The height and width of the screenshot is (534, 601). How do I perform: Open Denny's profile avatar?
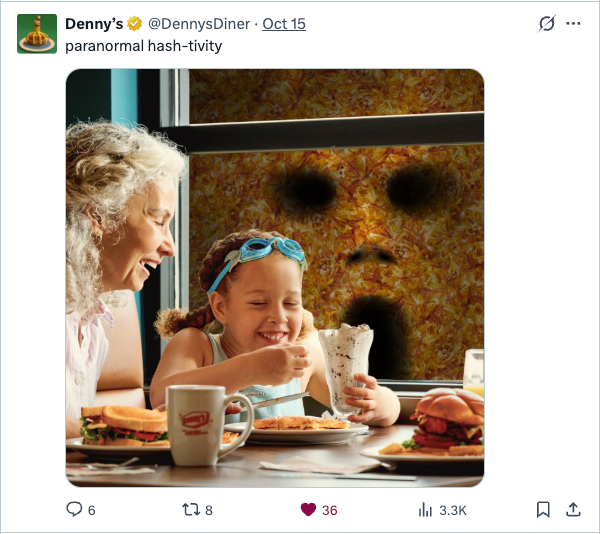[x=37, y=34]
